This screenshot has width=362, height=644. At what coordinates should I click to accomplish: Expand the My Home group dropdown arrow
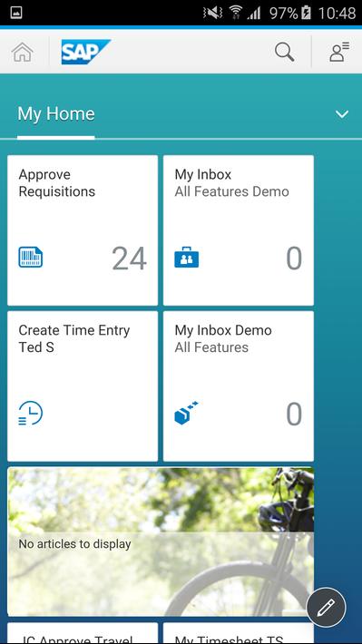tap(342, 114)
